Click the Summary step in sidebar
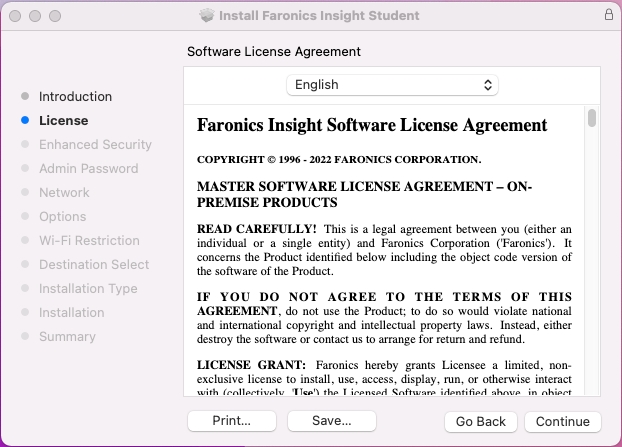This screenshot has width=622, height=447. (x=67, y=337)
